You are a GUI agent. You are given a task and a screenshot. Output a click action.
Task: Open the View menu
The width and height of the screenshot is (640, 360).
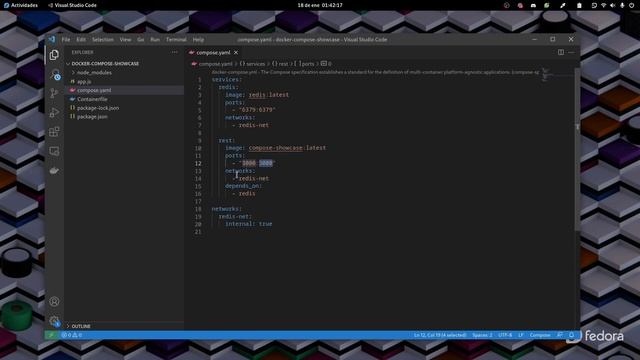coord(125,40)
